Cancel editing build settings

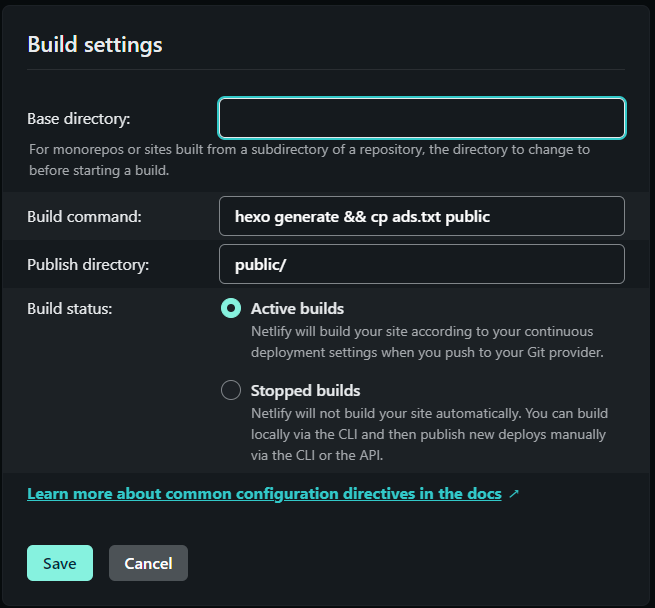click(148, 563)
